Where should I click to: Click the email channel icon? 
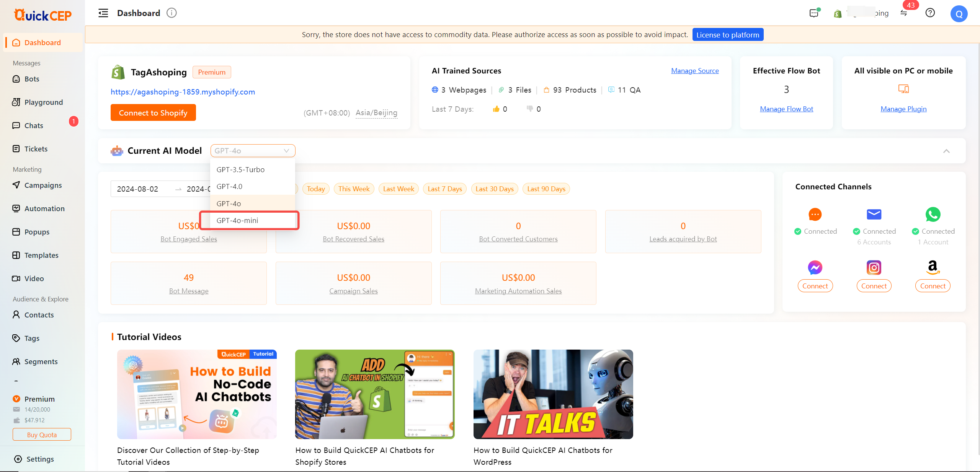tap(874, 214)
